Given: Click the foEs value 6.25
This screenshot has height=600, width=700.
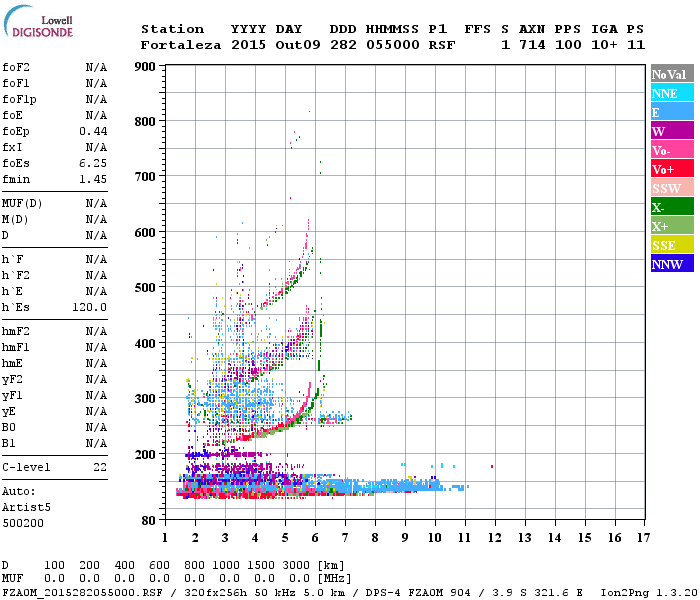Looking at the screenshot, I should [x=93, y=163].
